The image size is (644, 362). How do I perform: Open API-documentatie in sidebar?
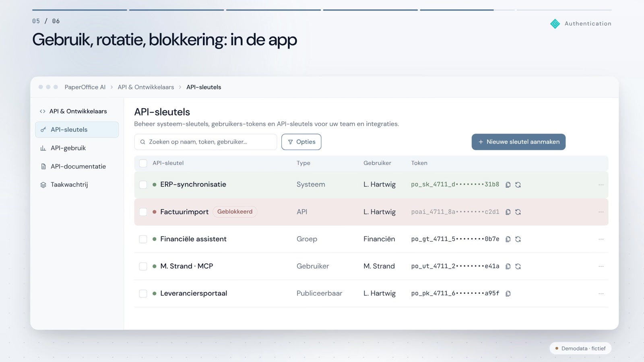(x=77, y=167)
